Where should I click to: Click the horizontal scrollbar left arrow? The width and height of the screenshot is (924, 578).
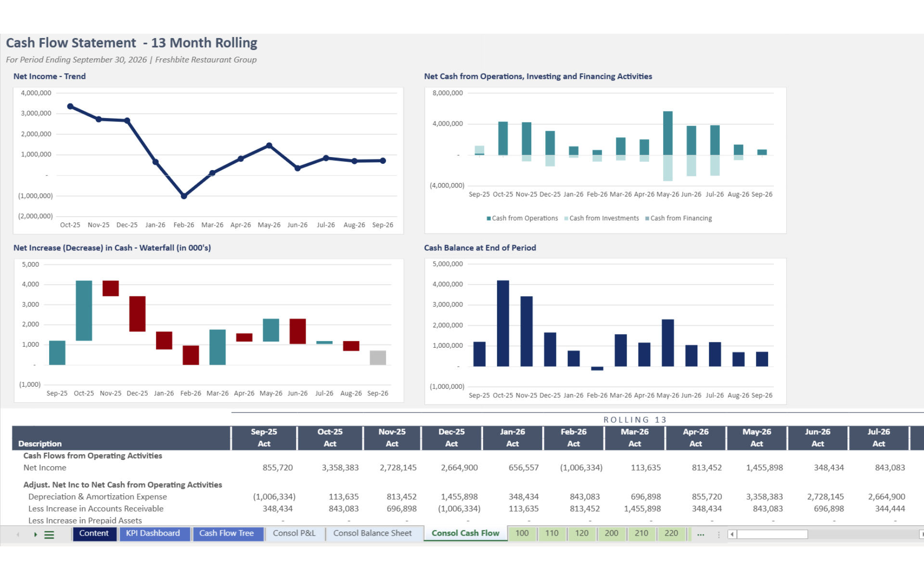(731, 534)
